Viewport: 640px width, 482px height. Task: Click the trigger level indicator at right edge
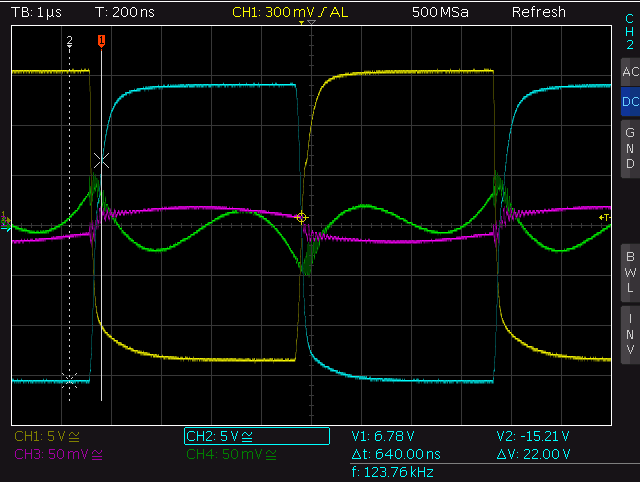coord(604,217)
